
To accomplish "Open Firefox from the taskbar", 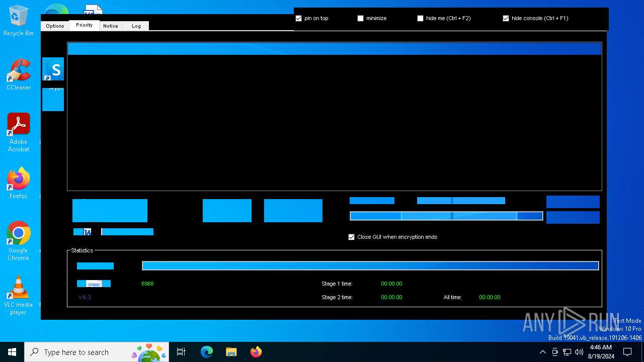I will 256,352.
